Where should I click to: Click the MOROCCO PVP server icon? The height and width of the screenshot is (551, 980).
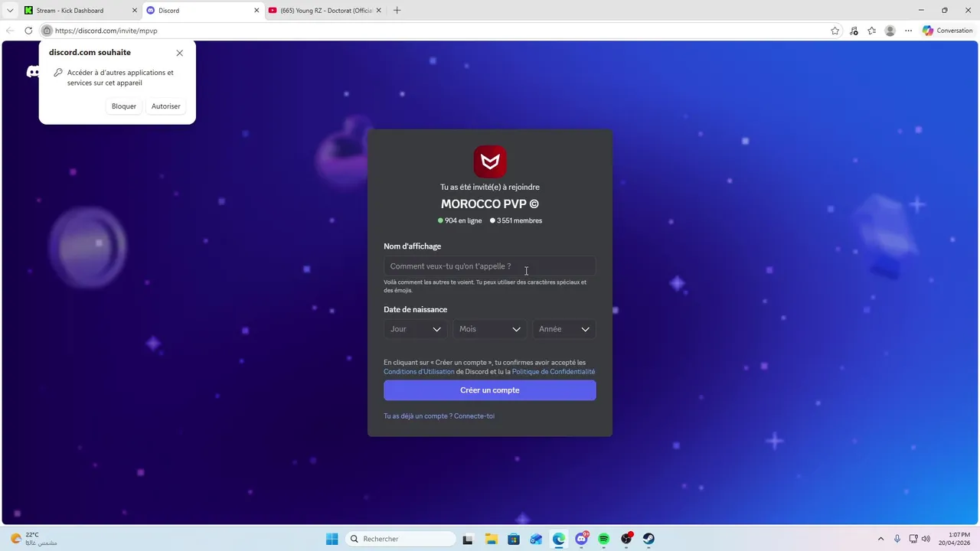490,161
